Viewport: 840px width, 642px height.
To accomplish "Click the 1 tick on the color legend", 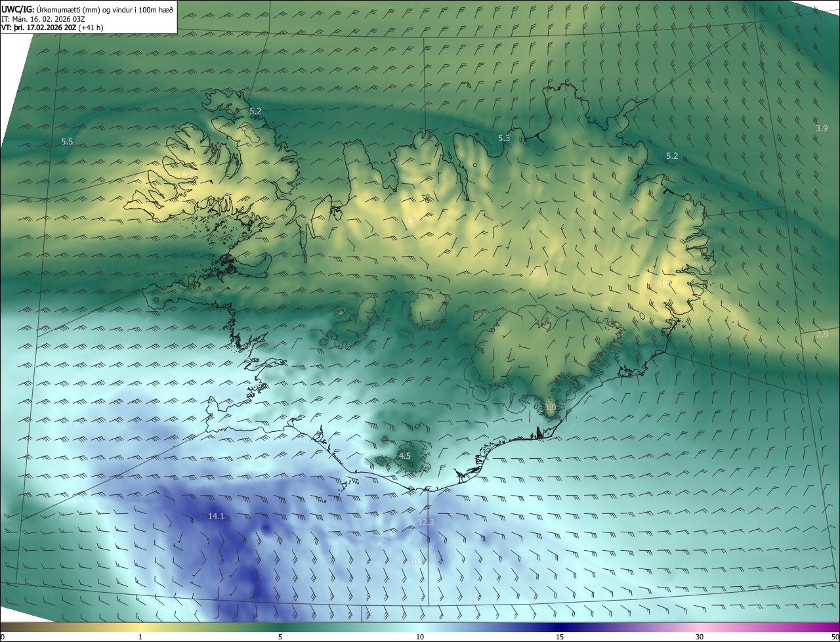I will [141, 637].
